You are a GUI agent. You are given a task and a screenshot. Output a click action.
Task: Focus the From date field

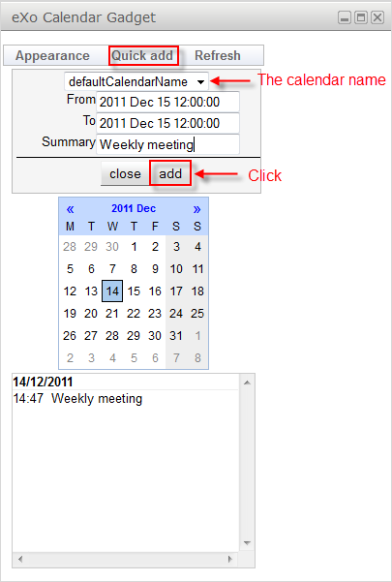click(x=167, y=102)
